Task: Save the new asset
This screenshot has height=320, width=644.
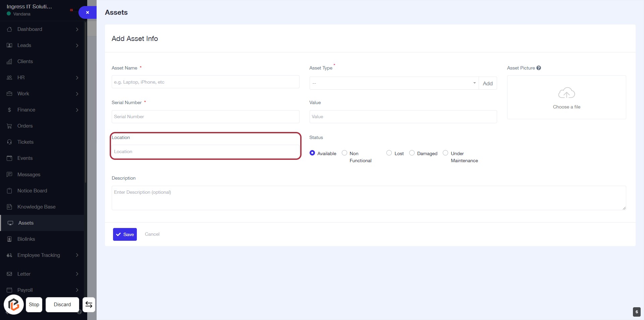Action: [125, 234]
